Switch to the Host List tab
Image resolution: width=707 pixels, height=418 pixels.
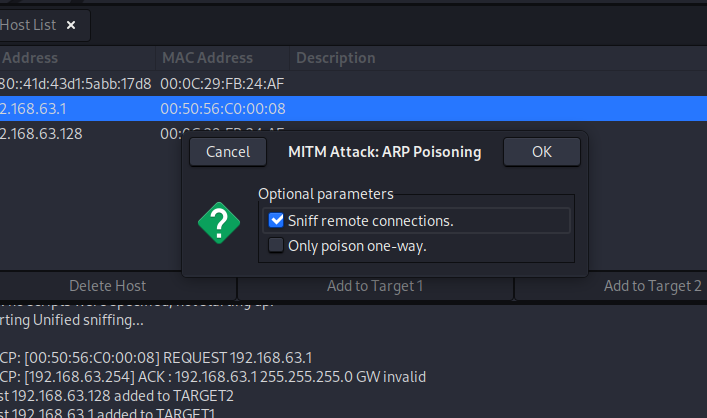pyautogui.click(x=28, y=25)
